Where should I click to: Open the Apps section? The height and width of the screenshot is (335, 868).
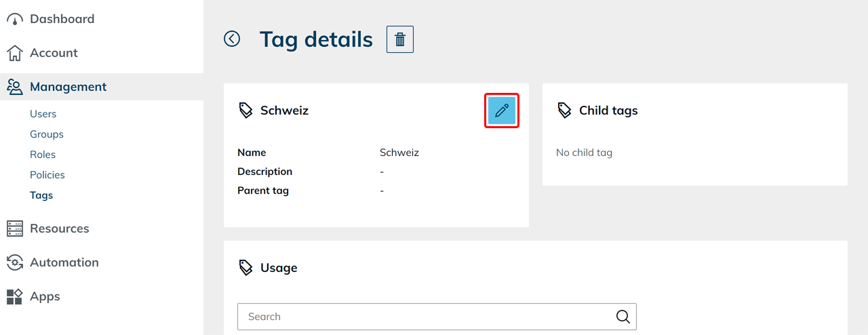pyautogui.click(x=45, y=296)
